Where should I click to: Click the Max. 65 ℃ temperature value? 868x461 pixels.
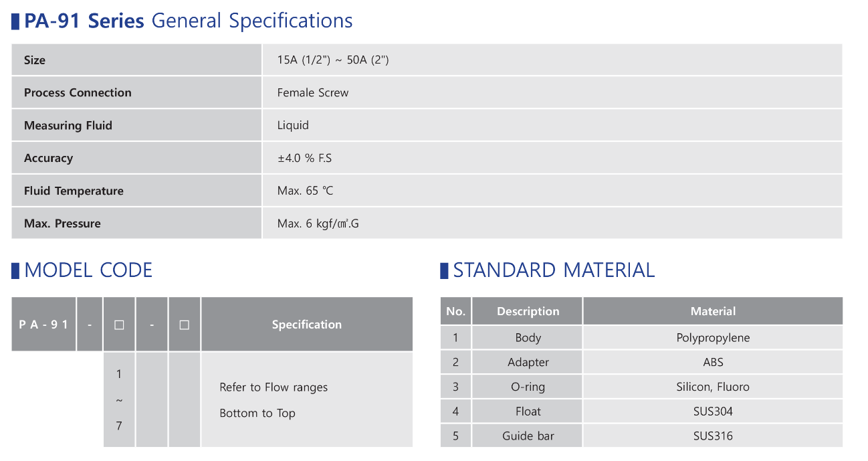tap(305, 191)
